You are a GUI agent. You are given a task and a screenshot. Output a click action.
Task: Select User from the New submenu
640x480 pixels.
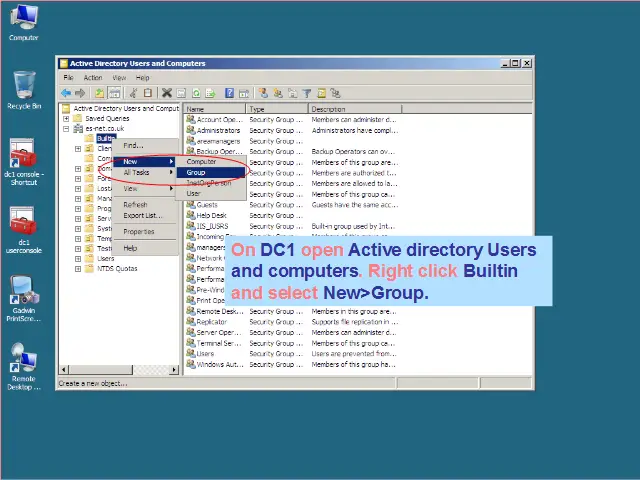[x=211, y=193]
